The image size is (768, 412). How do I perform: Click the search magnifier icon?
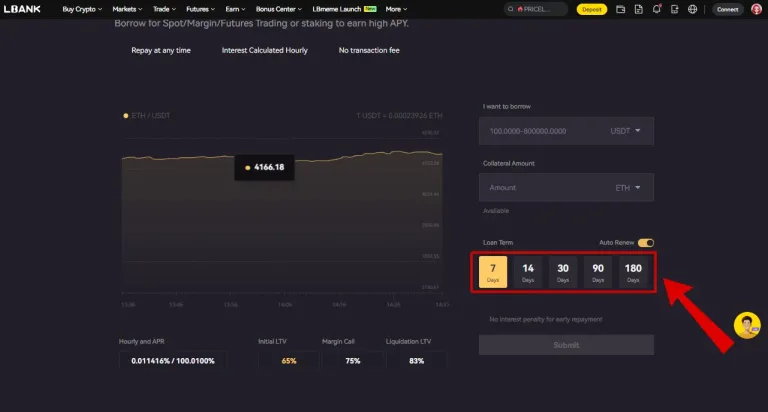[510, 9]
